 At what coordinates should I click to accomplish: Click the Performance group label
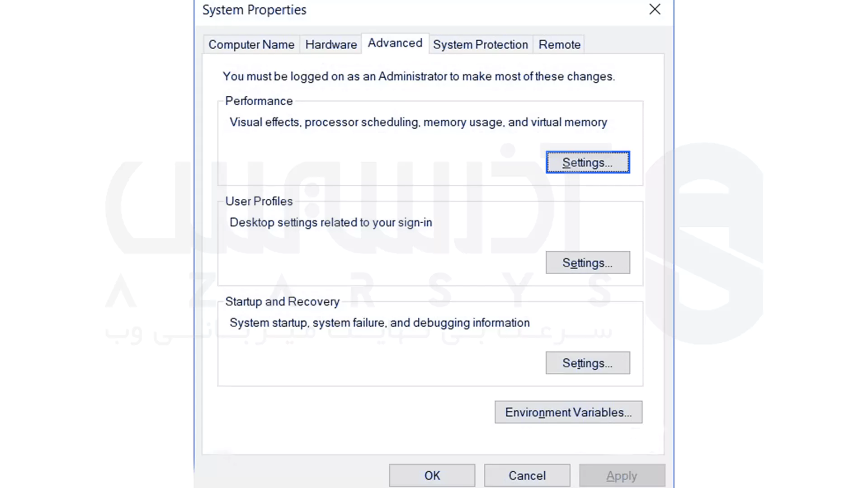(x=259, y=101)
